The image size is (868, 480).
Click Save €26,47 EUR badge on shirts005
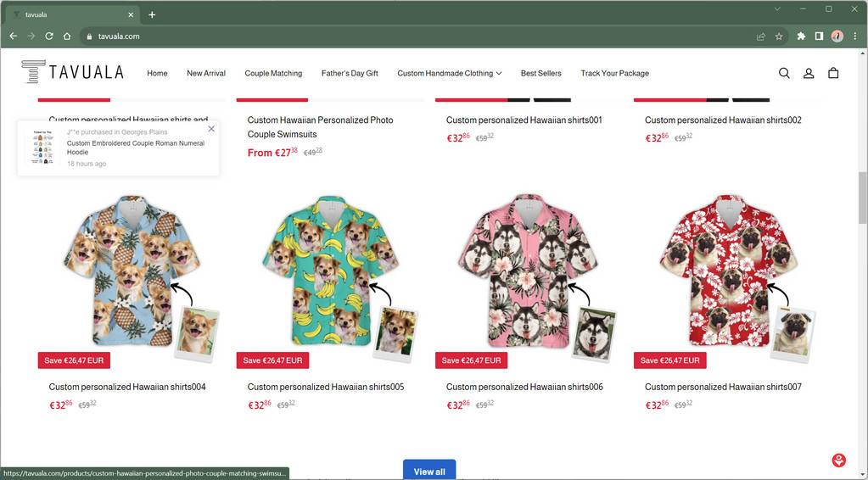coord(272,360)
